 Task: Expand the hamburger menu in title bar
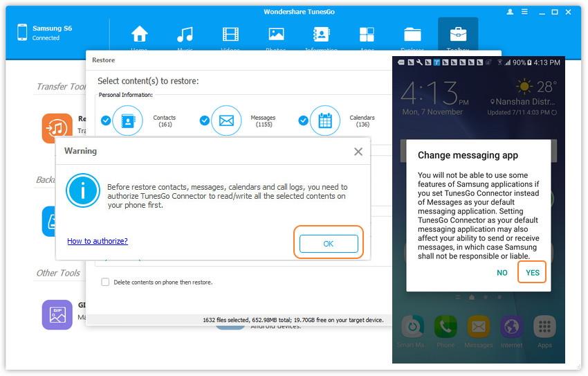tap(526, 12)
